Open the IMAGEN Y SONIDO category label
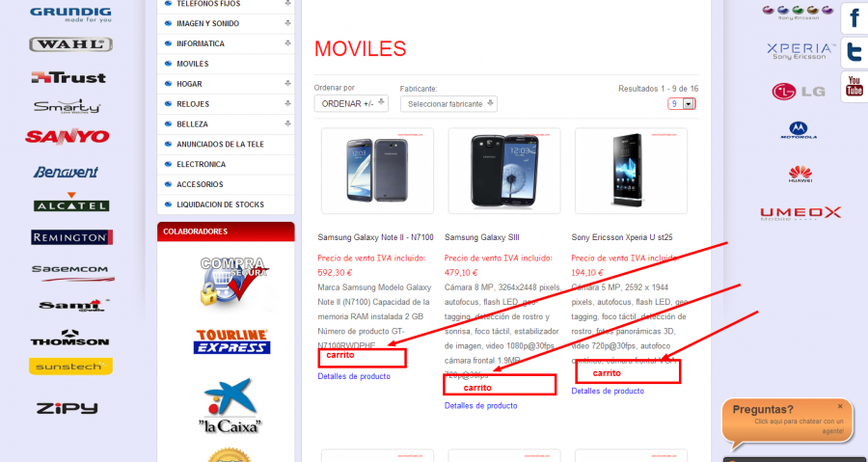This screenshot has height=462, width=868. coord(207,24)
